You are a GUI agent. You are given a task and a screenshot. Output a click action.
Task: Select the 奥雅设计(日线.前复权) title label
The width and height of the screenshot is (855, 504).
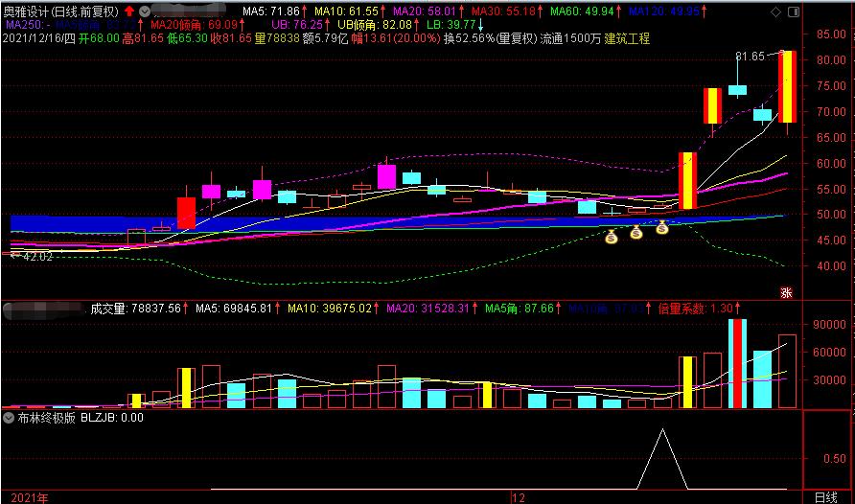(x=60, y=11)
